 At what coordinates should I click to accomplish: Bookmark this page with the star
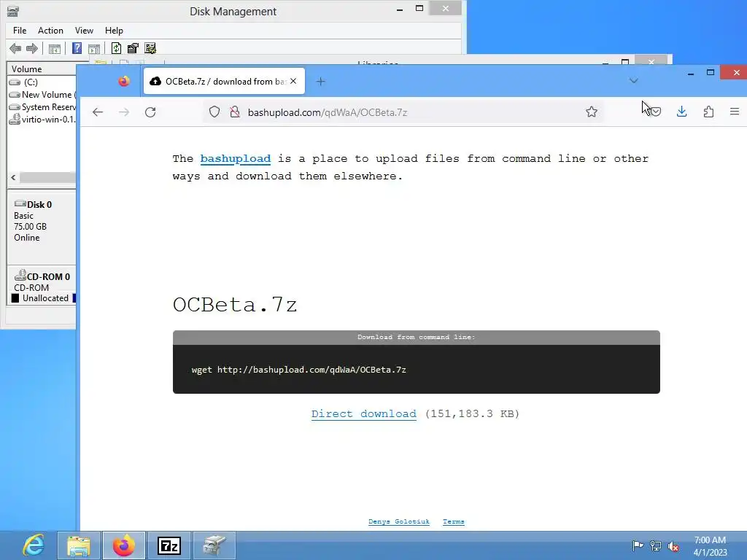(x=592, y=112)
